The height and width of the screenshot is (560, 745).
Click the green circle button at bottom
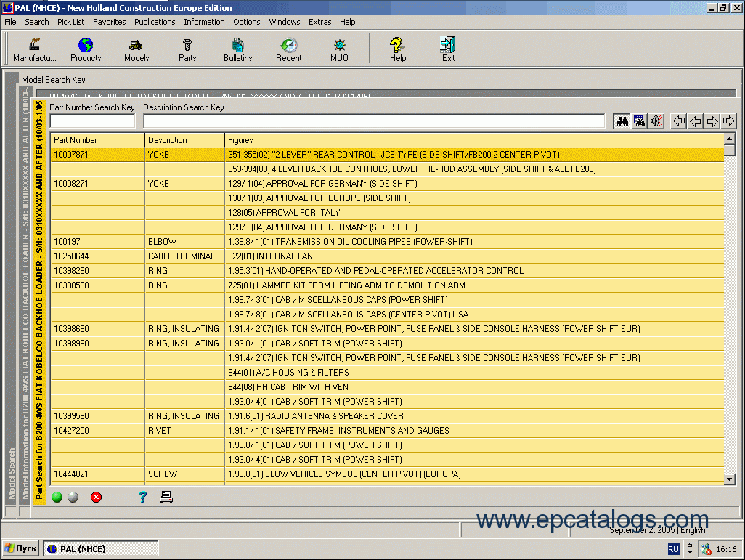click(57, 498)
